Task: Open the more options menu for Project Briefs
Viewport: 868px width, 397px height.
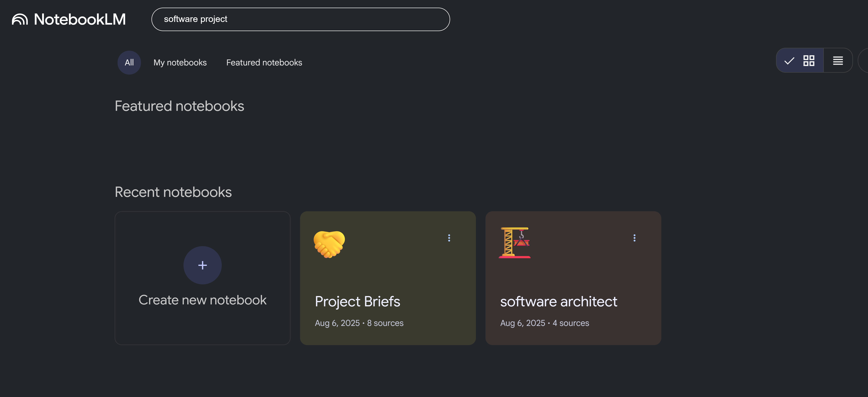Action: click(x=449, y=238)
